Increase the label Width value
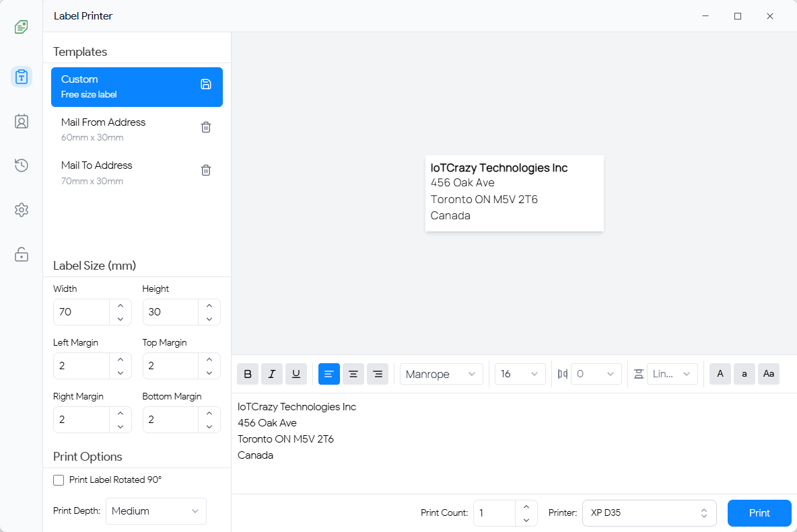 120,305
